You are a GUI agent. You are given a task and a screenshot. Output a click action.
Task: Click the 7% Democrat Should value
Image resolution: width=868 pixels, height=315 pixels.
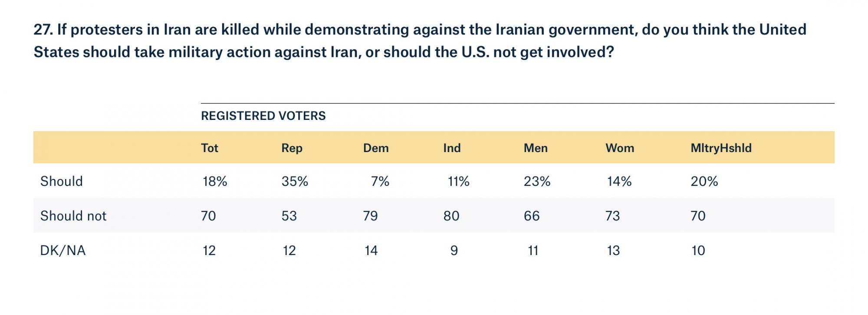point(380,181)
